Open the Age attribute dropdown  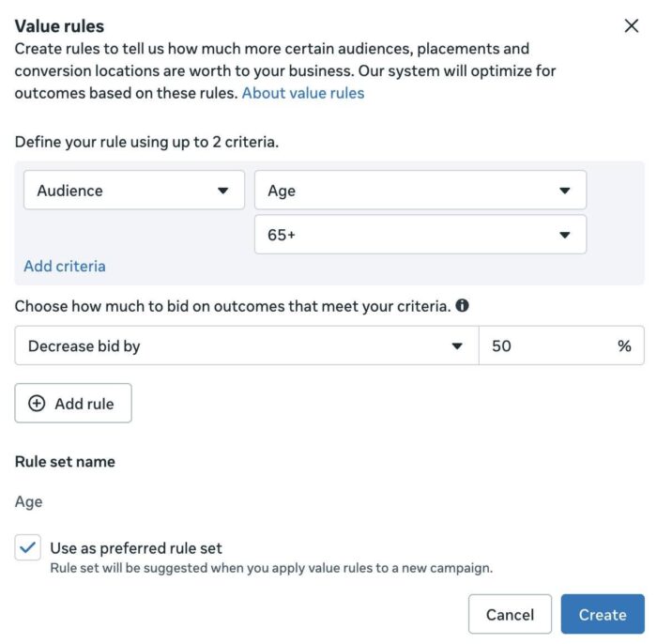click(x=420, y=190)
